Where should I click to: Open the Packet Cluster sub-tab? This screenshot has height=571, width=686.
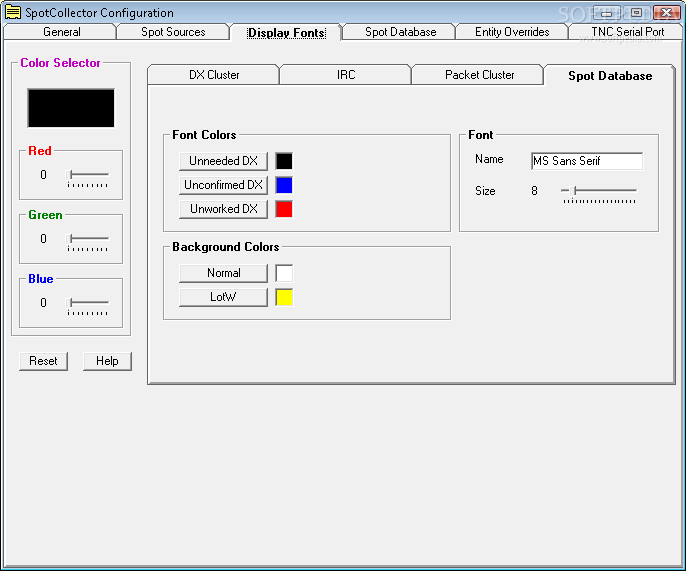coord(479,75)
